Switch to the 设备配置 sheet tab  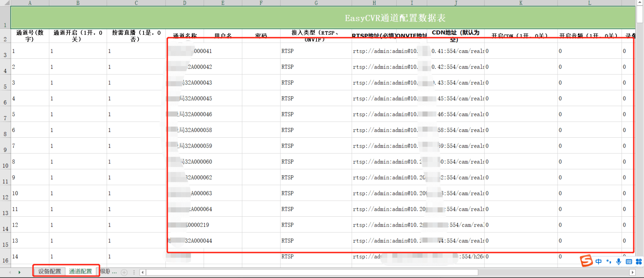[x=49, y=271]
